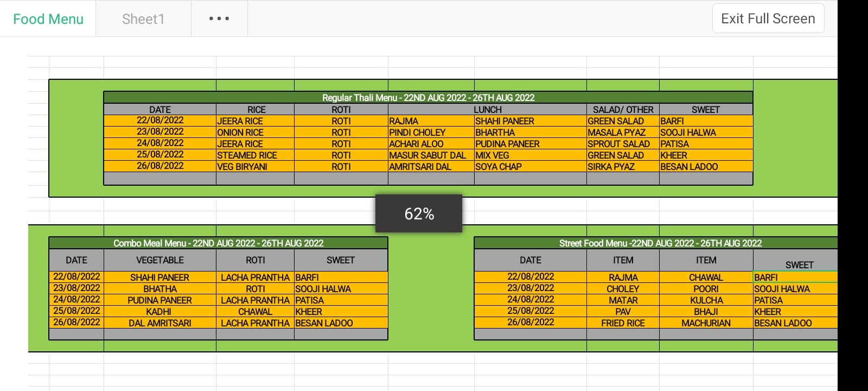Select the DAL AMRITSARI cell
Screen dimensions: 868x391
[x=159, y=323]
